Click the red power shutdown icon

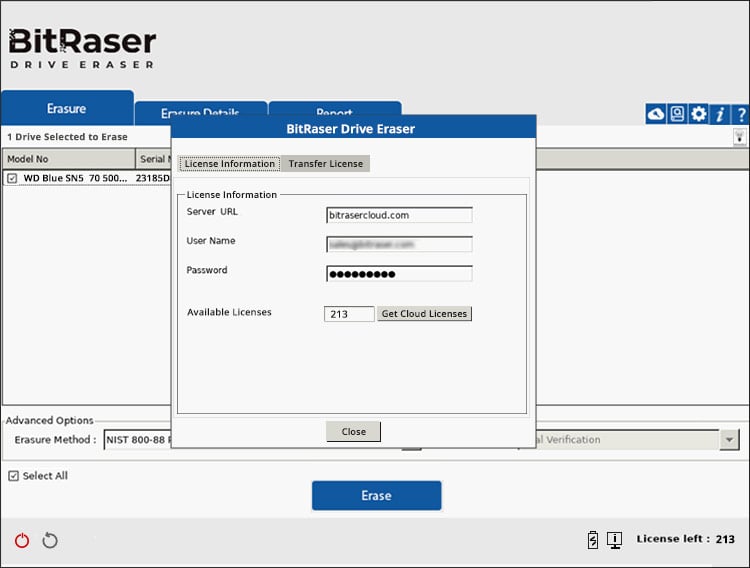point(22,540)
